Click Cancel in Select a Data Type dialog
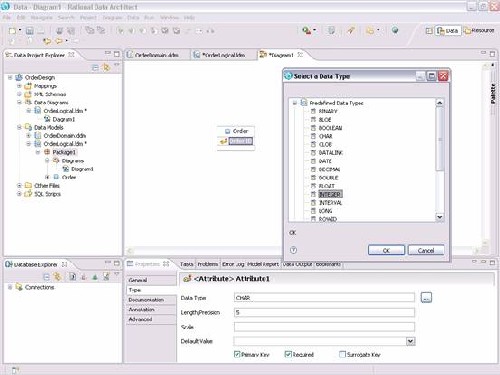This screenshot has height=375, width=500. click(426, 250)
